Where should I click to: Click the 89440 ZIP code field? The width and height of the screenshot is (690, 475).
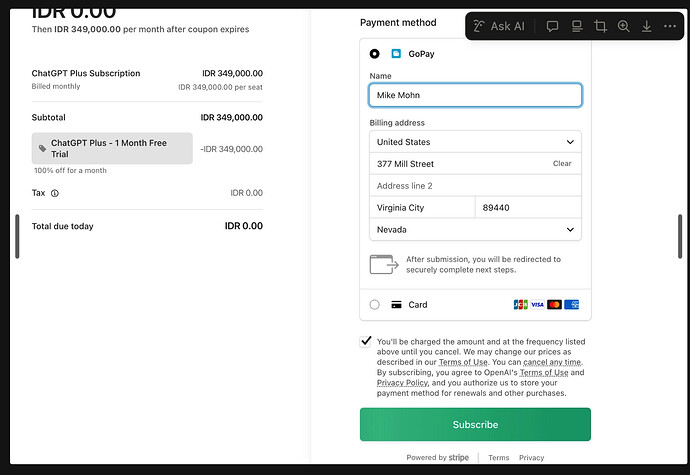[x=529, y=208]
